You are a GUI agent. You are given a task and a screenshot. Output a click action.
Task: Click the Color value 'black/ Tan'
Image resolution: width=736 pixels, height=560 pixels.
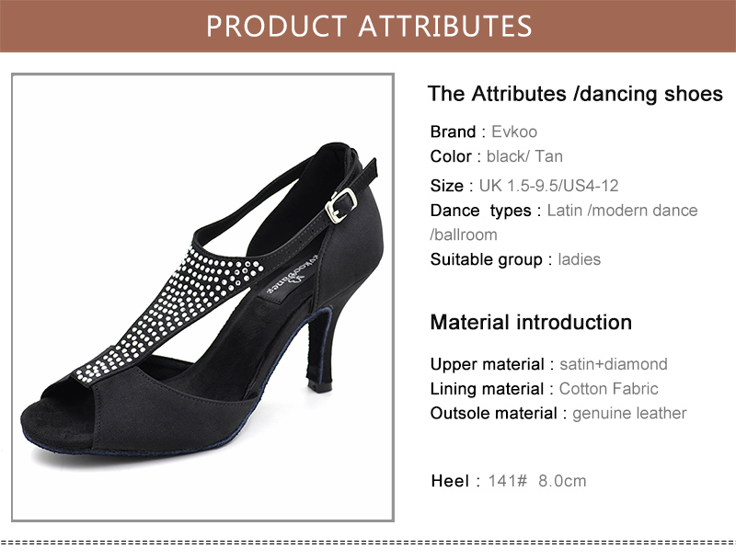(x=526, y=156)
